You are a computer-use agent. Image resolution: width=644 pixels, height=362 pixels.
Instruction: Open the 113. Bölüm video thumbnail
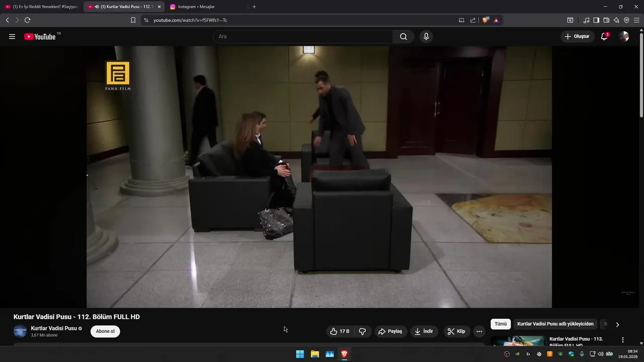pyautogui.click(x=518, y=341)
